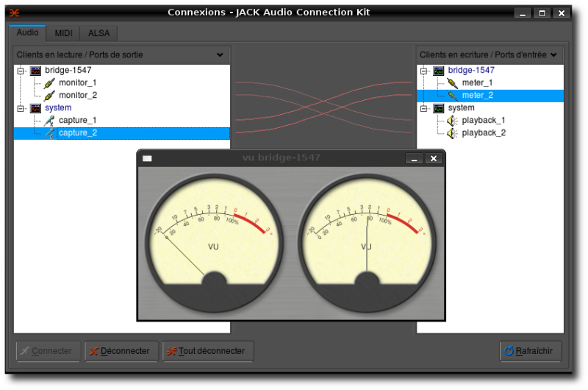Minimize the vu bridge-1547 window

click(x=414, y=159)
